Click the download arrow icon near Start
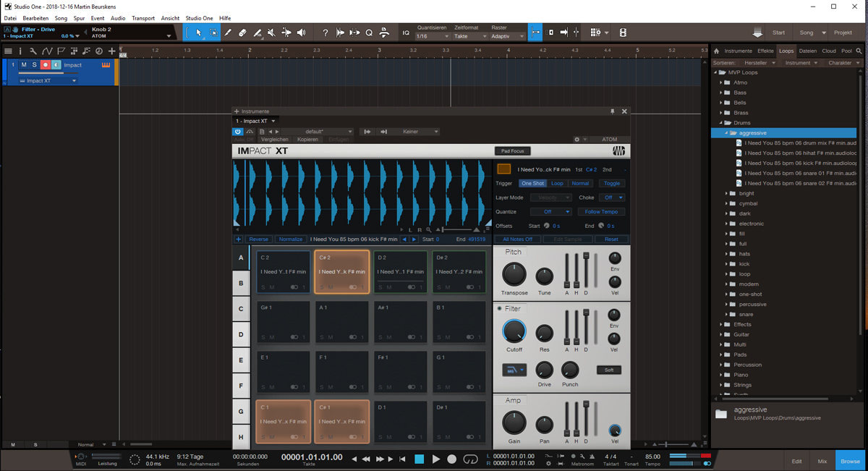This screenshot has width=868, height=471. [x=757, y=33]
